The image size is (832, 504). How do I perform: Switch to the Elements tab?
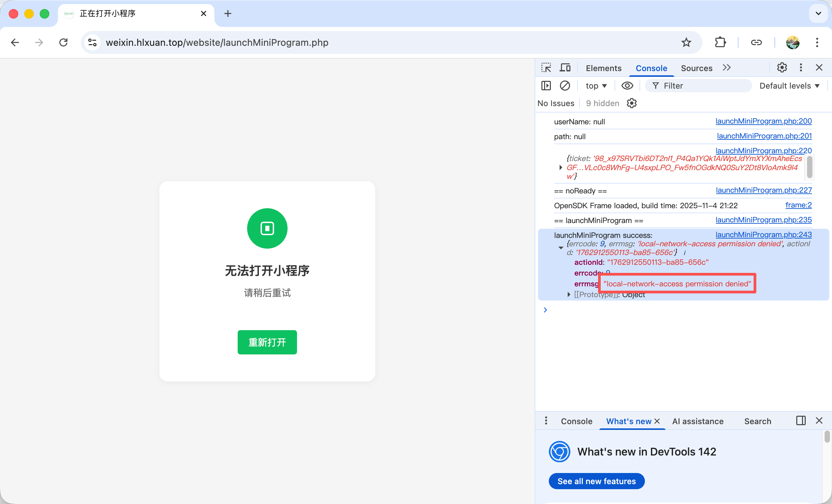tap(603, 68)
